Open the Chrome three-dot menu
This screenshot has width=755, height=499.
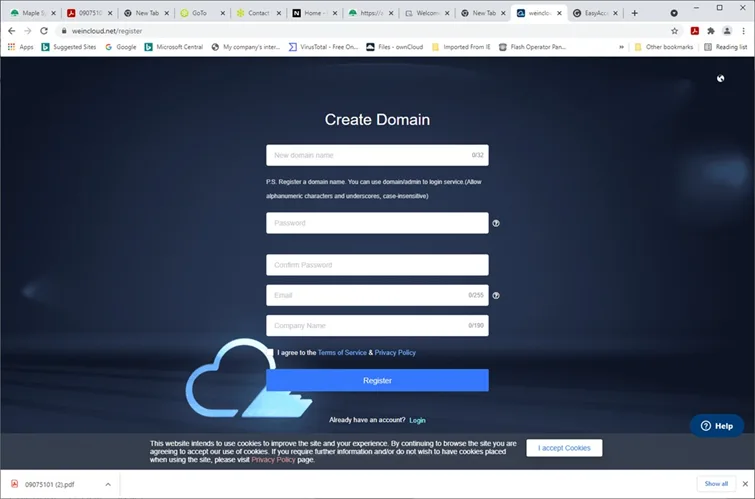[743, 31]
